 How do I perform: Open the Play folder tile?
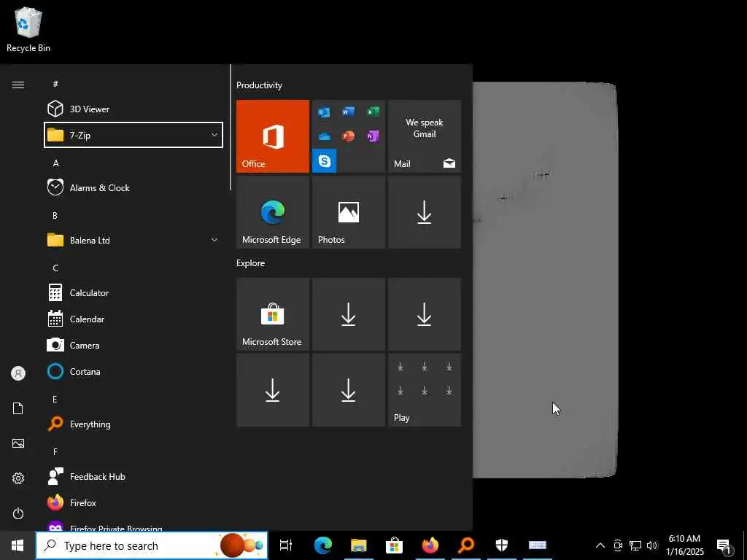[425, 390]
